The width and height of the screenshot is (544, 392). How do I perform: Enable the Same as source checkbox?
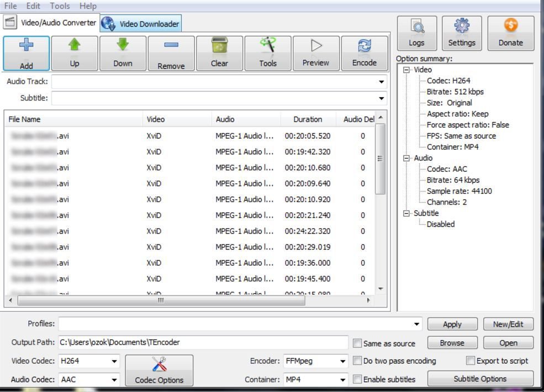pyautogui.click(x=357, y=343)
